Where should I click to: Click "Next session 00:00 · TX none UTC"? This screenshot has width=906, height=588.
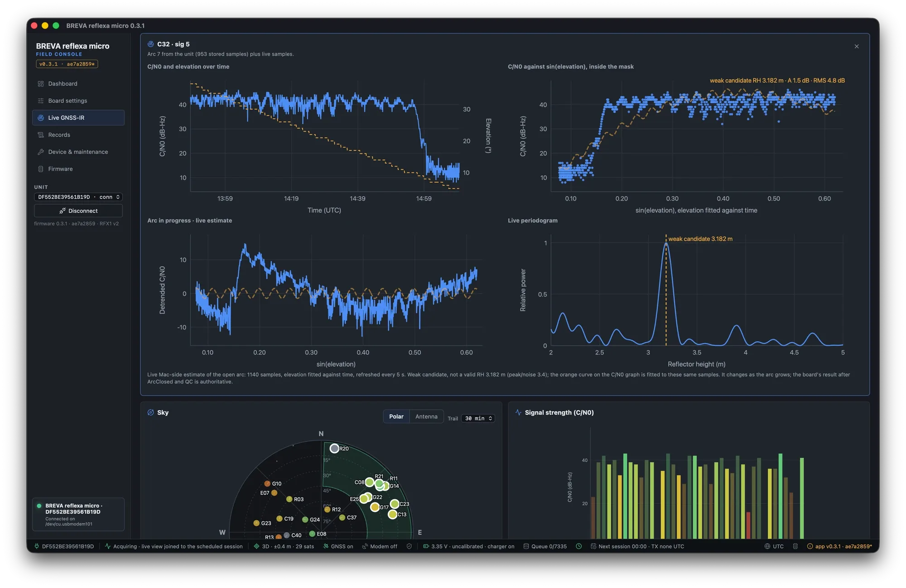637,546
